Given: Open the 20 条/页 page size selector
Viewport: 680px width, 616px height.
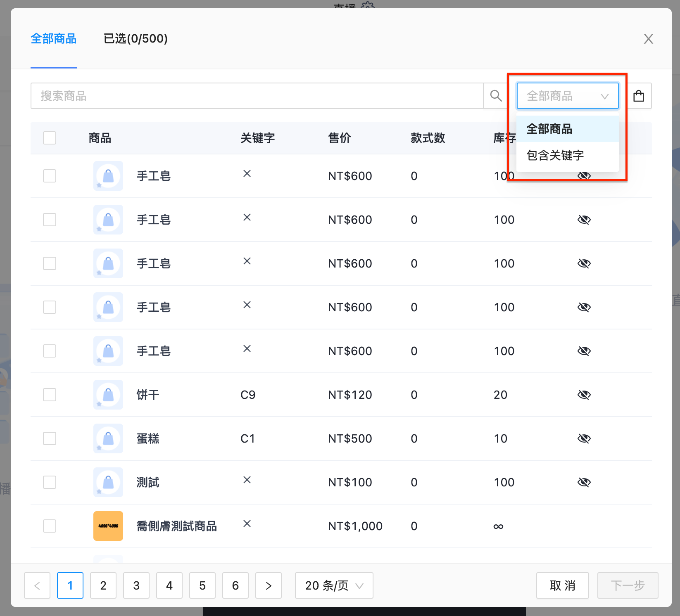Looking at the screenshot, I should (x=334, y=585).
